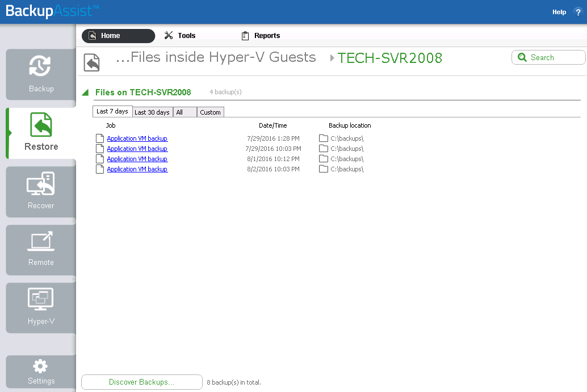Click the date 8/1/2016 10:12 PM
The image size is (587, 392).
coord(273,159)
